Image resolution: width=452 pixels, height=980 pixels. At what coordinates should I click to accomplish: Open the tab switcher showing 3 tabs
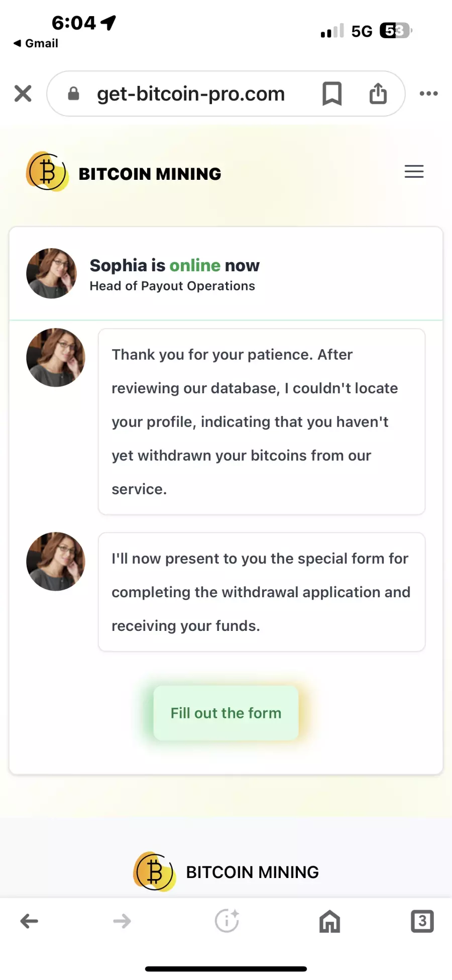pos(422,921)
